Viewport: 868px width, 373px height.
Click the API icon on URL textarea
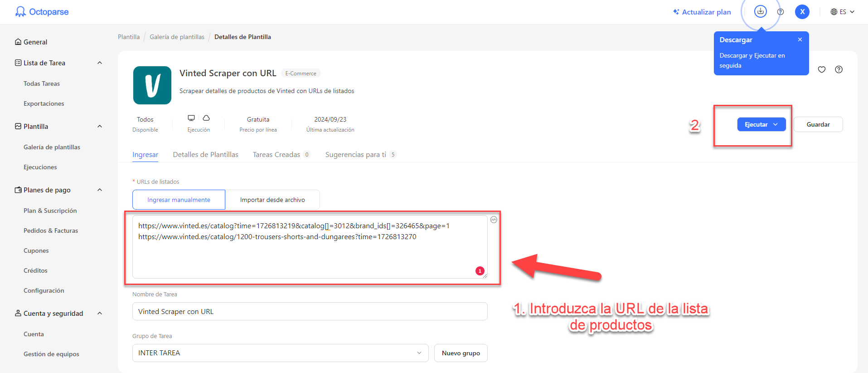point(494,220)
